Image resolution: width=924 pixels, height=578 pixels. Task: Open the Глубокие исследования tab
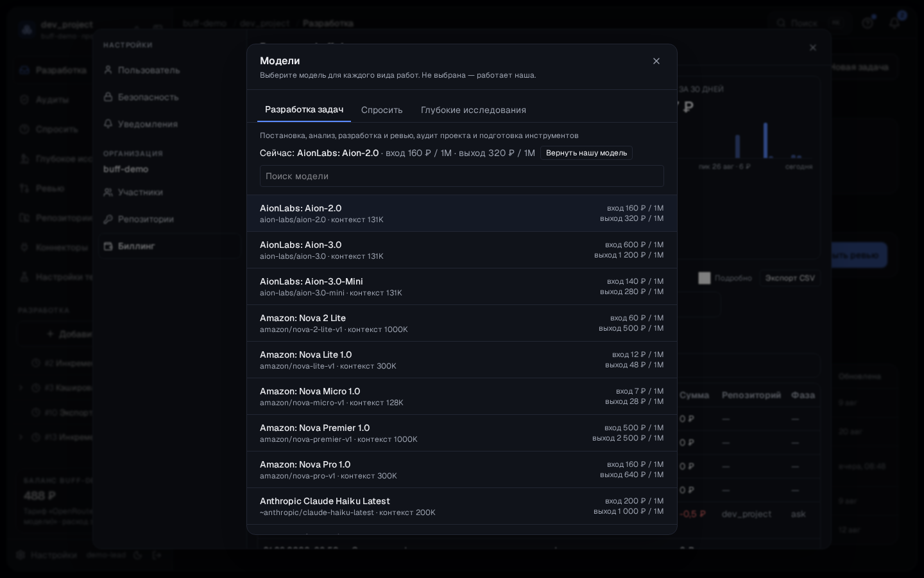click(474, 110)
